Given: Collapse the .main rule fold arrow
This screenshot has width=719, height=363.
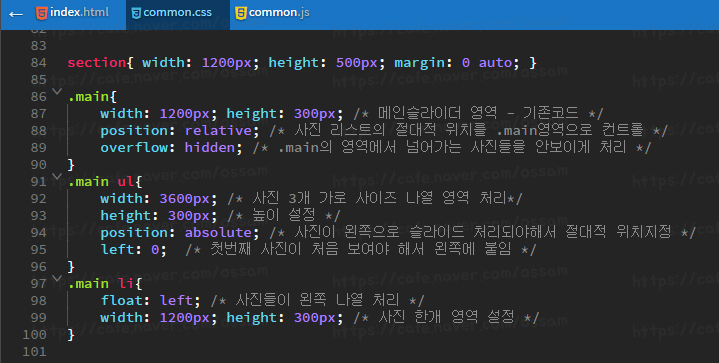Looking at the screenshot, I should 57,91.
